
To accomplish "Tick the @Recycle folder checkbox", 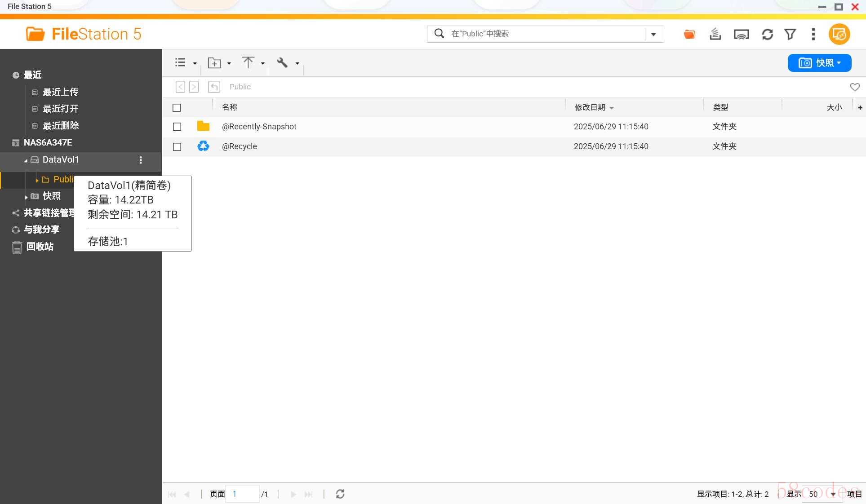I will [177, 147].
